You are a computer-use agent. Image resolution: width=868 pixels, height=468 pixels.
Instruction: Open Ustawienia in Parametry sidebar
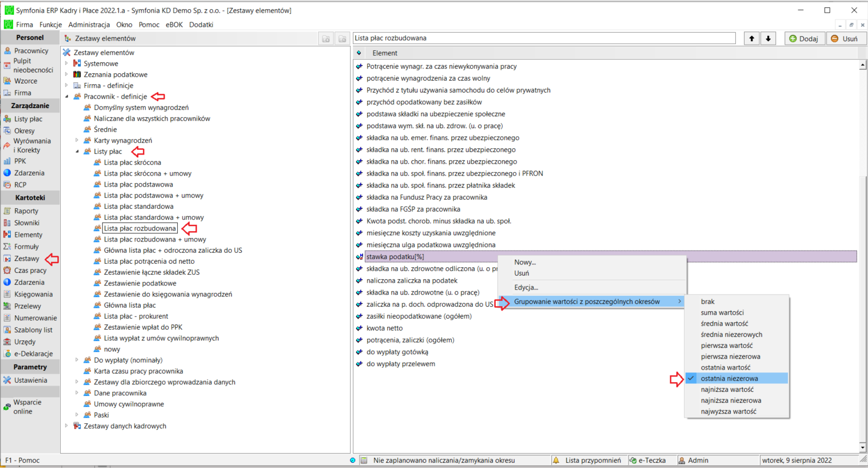pos(30,380)
